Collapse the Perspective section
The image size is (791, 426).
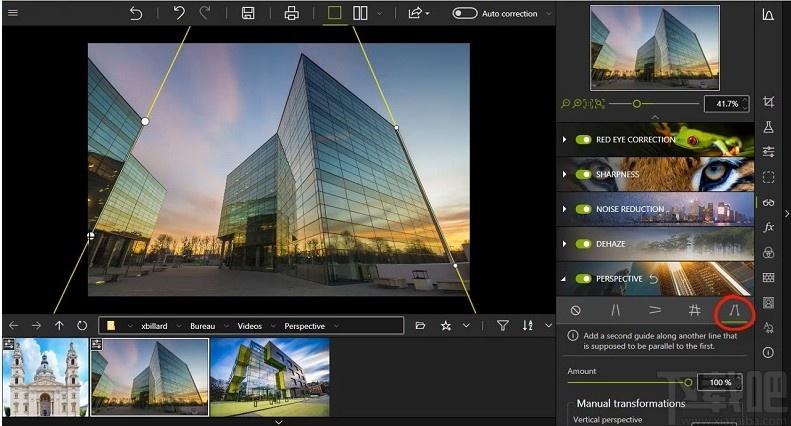(x=564, y=279)
